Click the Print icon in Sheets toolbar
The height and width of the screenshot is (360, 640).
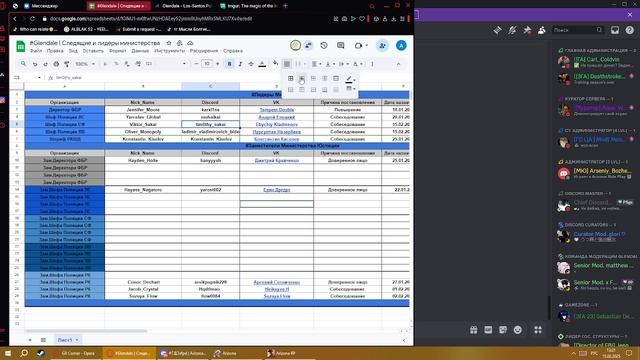pos(56,64)
